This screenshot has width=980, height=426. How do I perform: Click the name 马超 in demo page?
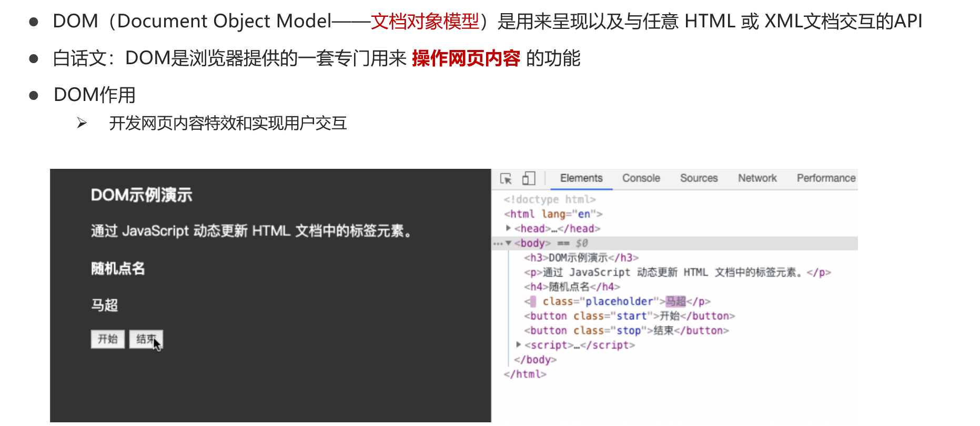tap(104, 305)
